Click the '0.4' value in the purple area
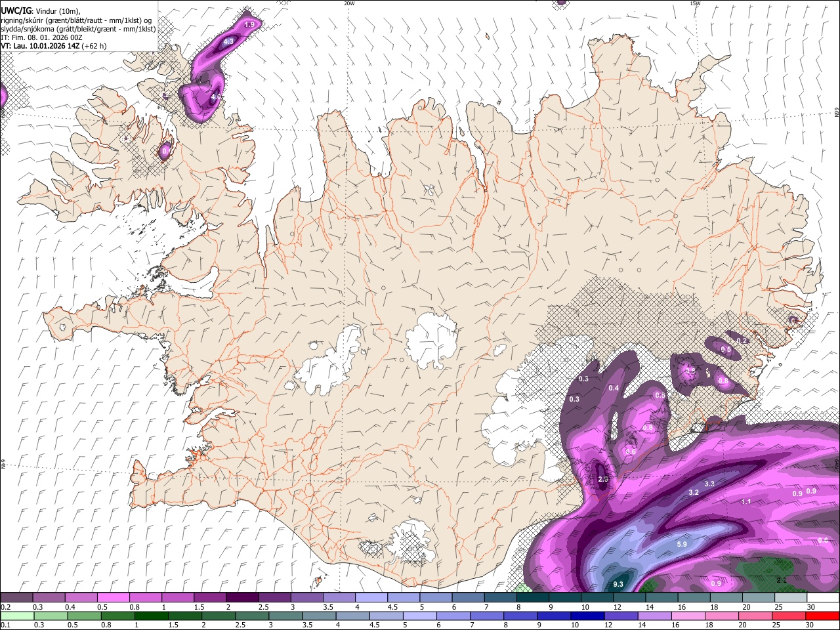The width and height of the screenshot is (840, 630). 614,388
